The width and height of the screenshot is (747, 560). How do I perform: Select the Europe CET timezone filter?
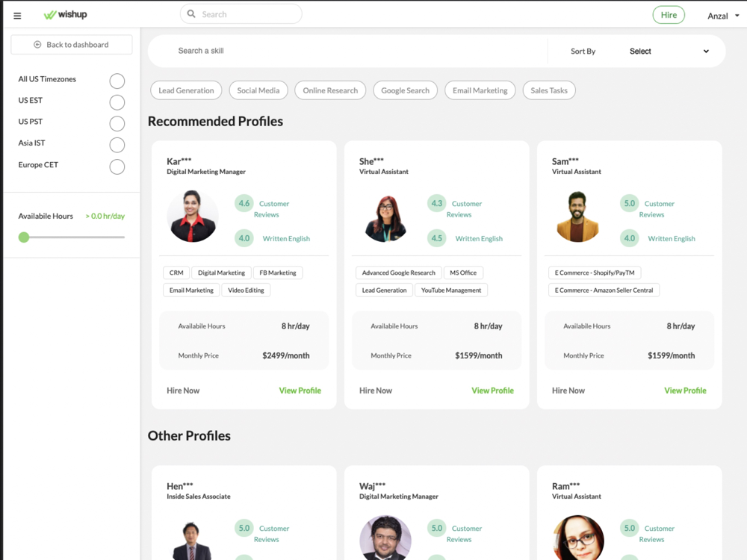click(117, 167)
